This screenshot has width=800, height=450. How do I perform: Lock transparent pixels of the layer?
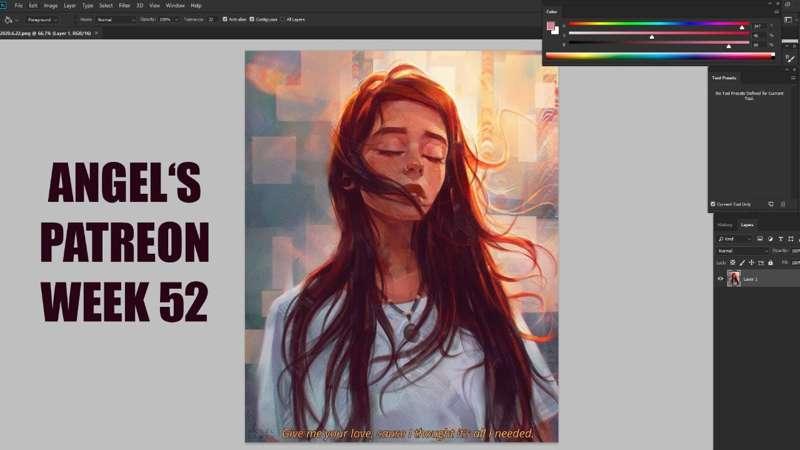(x=733, y=263)
